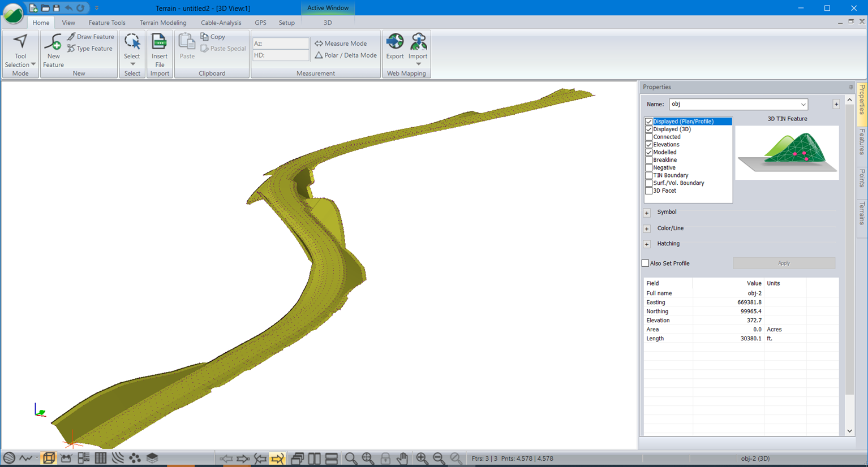
Task: Open the Feature Tools tab
Action: click(107, 23)
